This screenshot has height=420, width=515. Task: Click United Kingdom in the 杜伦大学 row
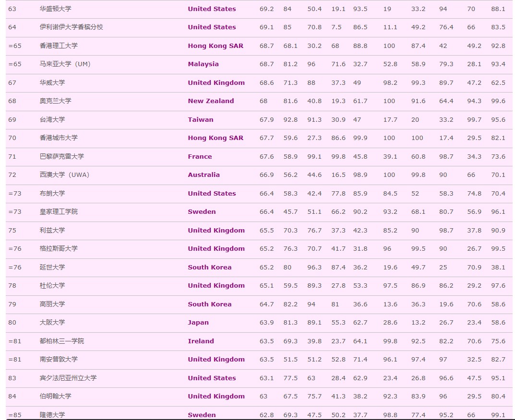coord(216,285)
